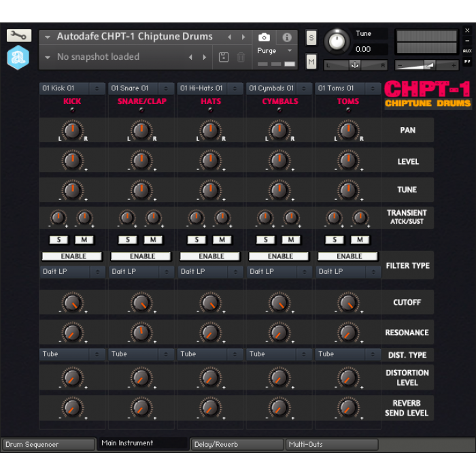The image size is (476, 476).
Task: Click ENABLE filter button for HATS
Action: (209, 256)
